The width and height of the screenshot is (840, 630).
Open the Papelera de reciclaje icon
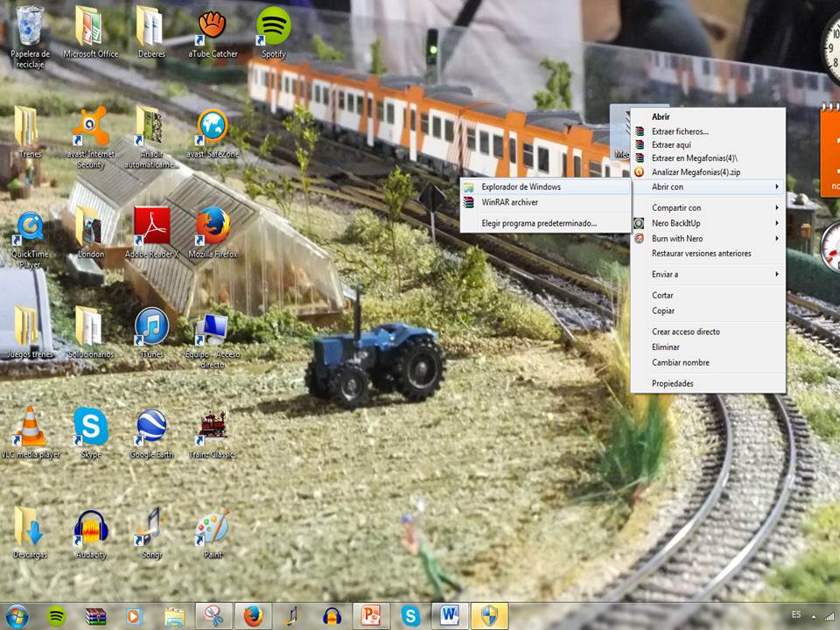pyautogui.click(x=30, y=38)
